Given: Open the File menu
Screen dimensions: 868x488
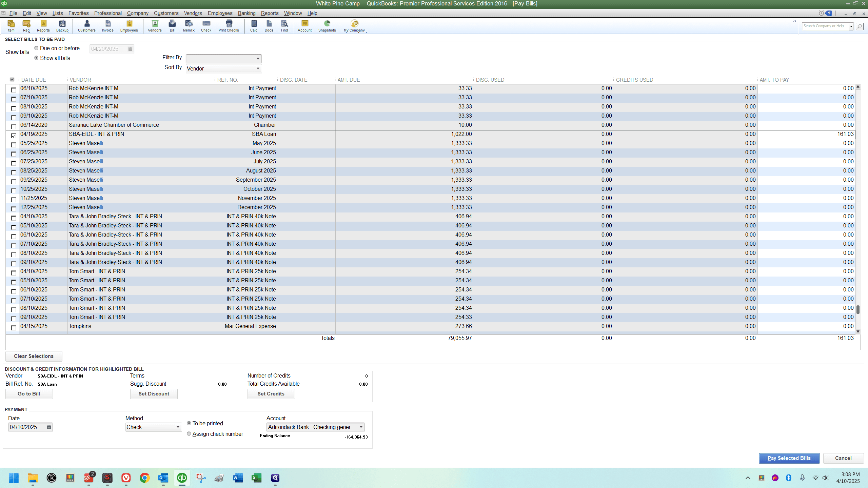Looking at the screenshot, I should pyautogui.click(x=13, y=13).
